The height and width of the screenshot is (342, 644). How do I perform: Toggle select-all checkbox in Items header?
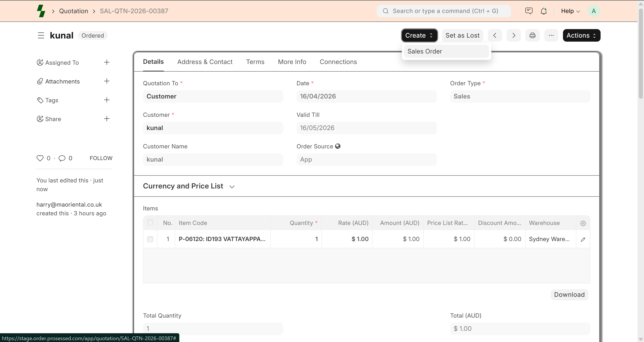150,222
